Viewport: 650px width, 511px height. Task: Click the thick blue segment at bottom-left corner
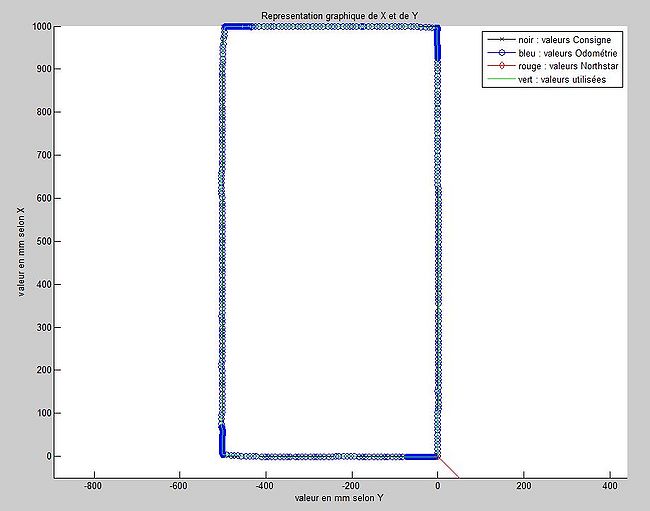tap(222, 442)
